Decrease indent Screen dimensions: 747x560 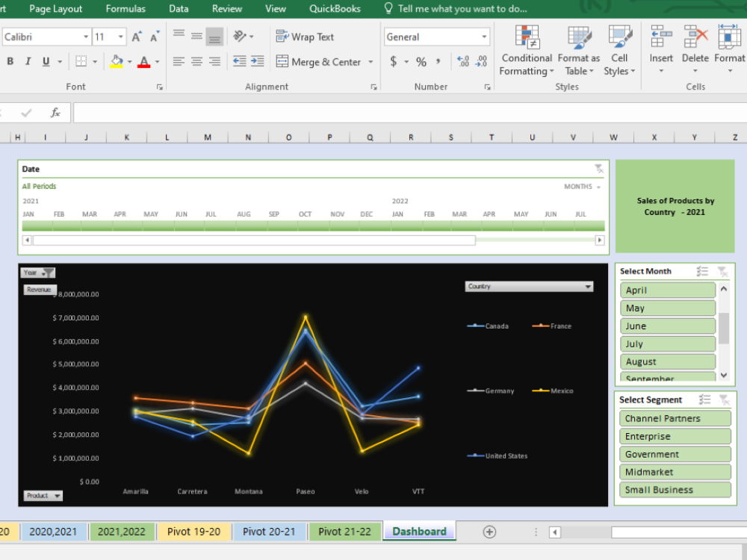pyautogui.click(x=239, y=61)
